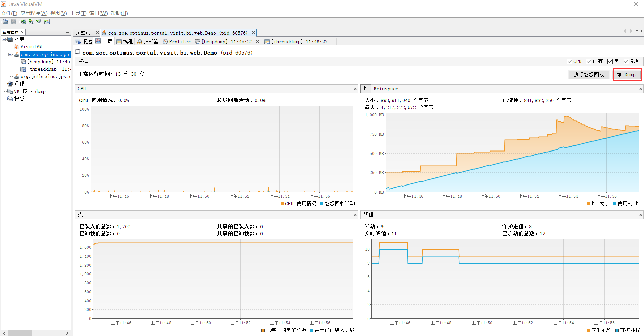Uncheck the CPU checkbox
The width and height of the screenshot is (644, 336).
pyautogui.click(x=570, y=61)
